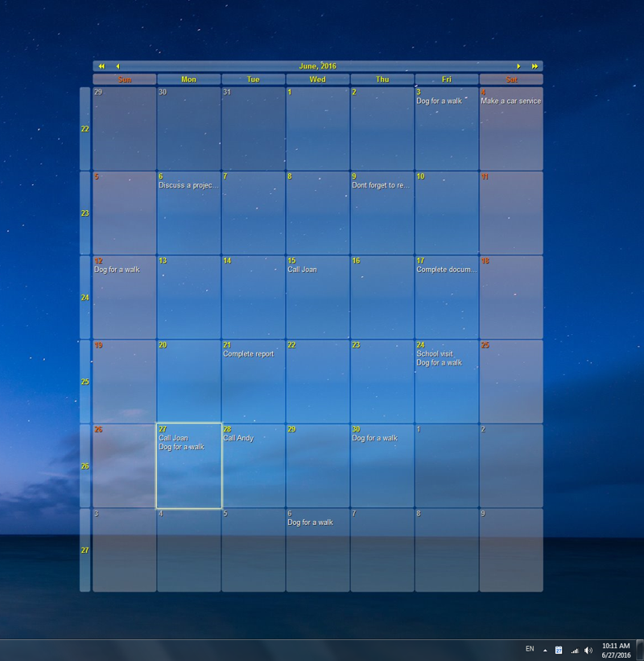Jump to previous year with the double-left arrow
The image size is (644, 661).
coord(102,66)
